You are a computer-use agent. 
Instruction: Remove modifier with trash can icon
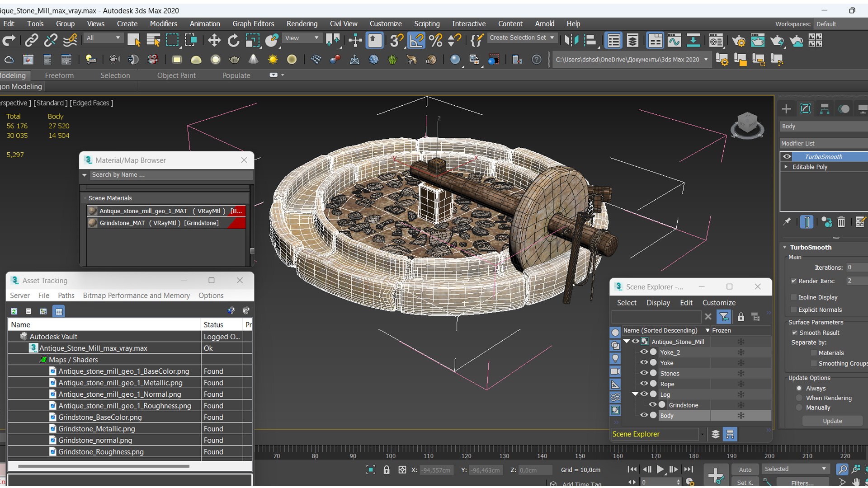click(841, 222)
